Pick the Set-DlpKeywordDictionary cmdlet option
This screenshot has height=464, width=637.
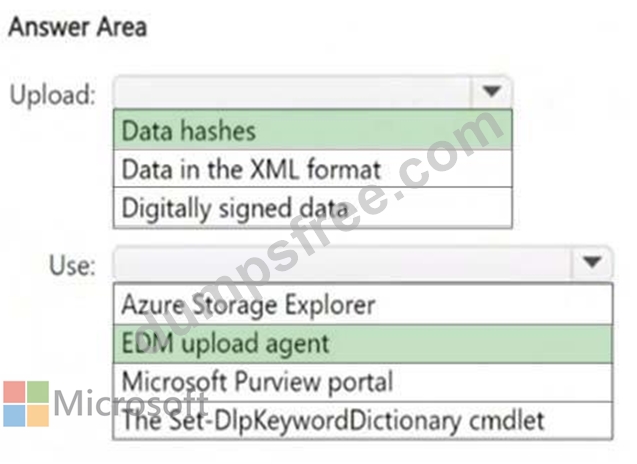coord(363,420)
